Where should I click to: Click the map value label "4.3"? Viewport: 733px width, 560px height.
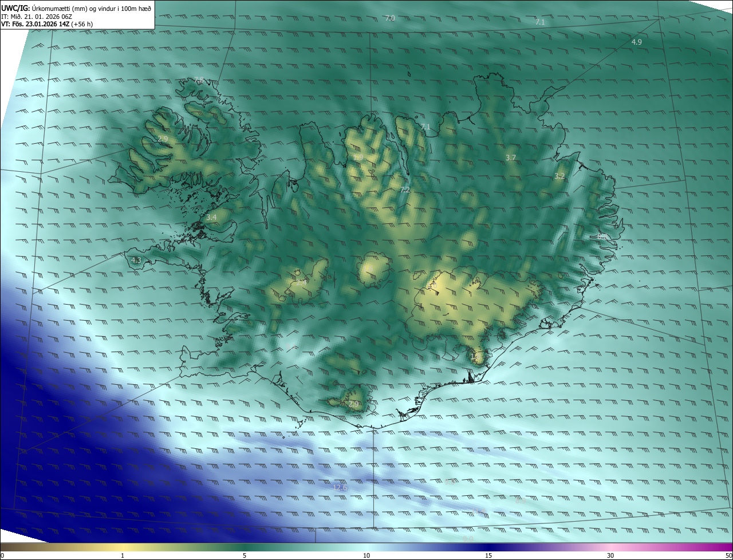tap(136, 260)
